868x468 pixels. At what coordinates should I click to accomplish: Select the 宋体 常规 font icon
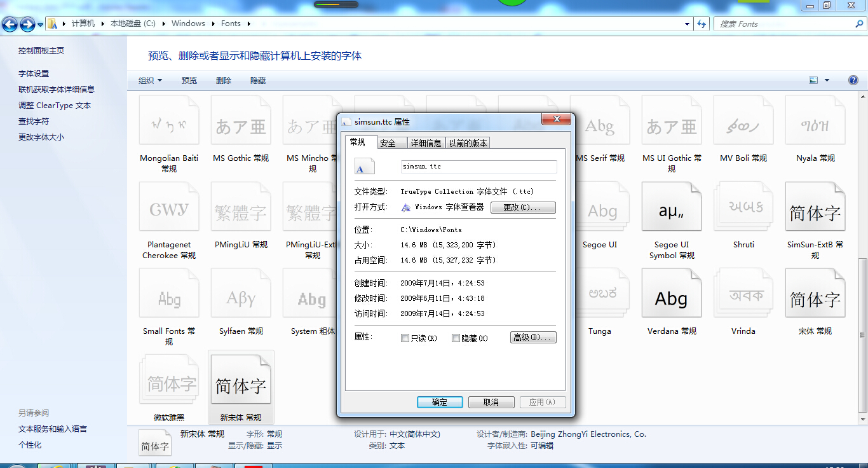[815, 293]
